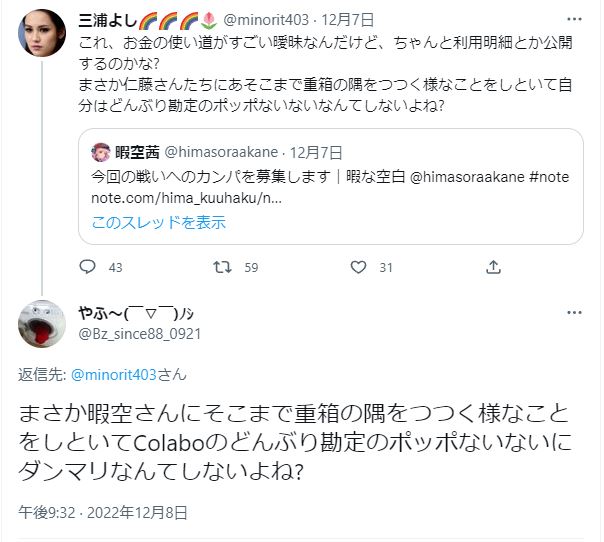Expand thread via このスレッドを表示
Viewport: 604px width, 542px height.
(x=159, y=222)
